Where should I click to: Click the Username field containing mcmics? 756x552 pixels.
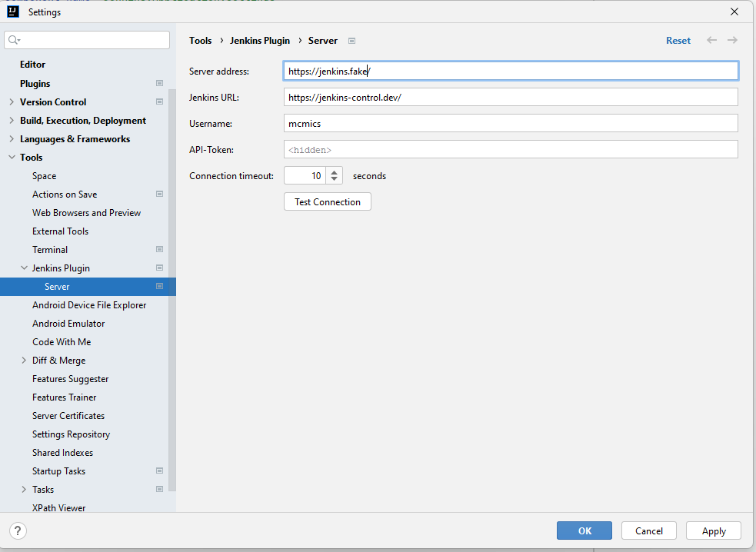[511, 124]
